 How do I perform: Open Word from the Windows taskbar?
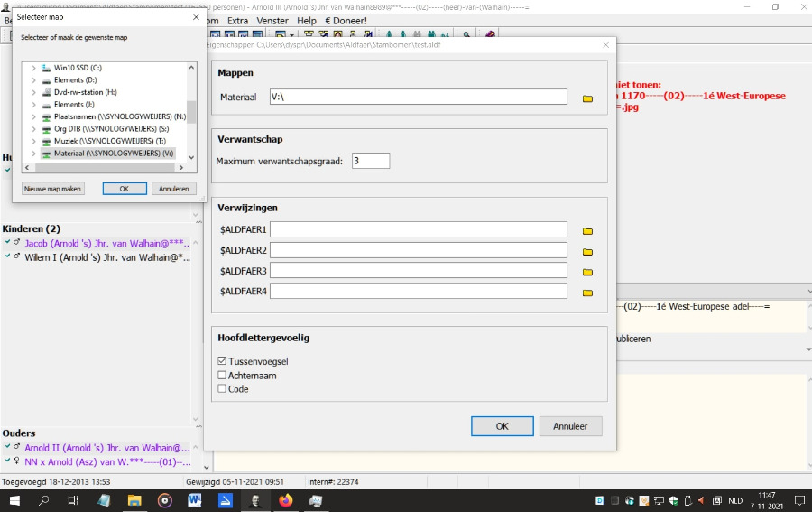coord(194,500)
